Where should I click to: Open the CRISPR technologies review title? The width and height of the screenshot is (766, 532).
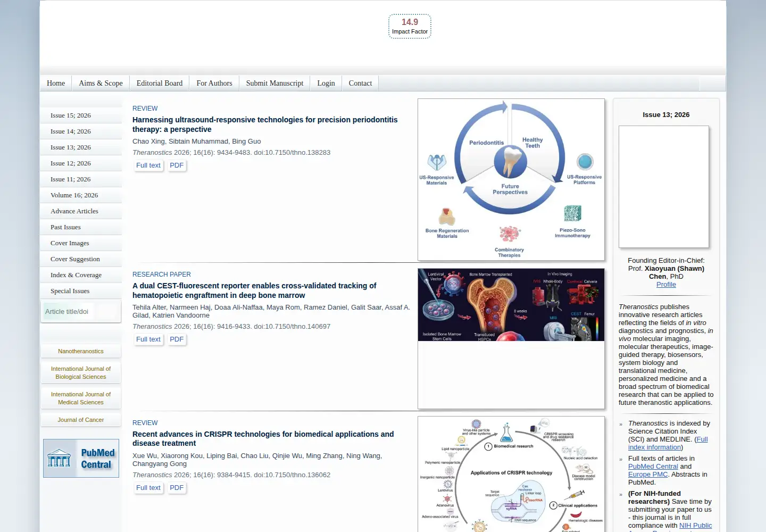click(263, 439)
